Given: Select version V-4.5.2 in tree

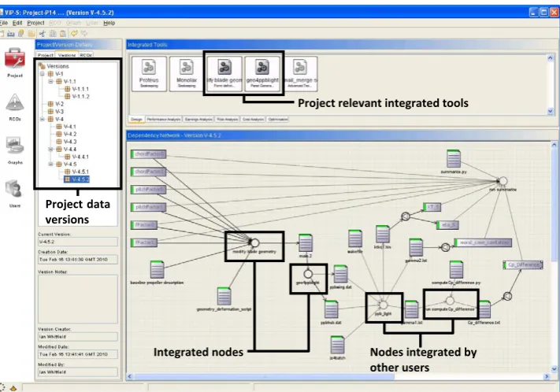Looking at the screenshot, I should tap(76, 179).
